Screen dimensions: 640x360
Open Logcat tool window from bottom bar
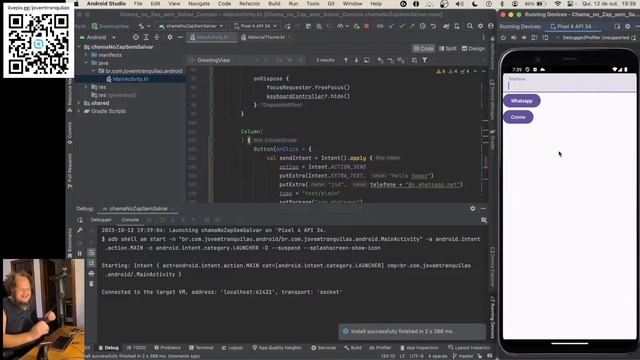coord(232,348)
